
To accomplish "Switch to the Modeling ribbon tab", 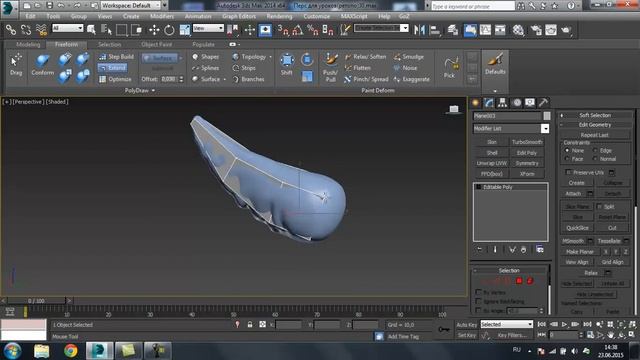I will pos(28,44).
